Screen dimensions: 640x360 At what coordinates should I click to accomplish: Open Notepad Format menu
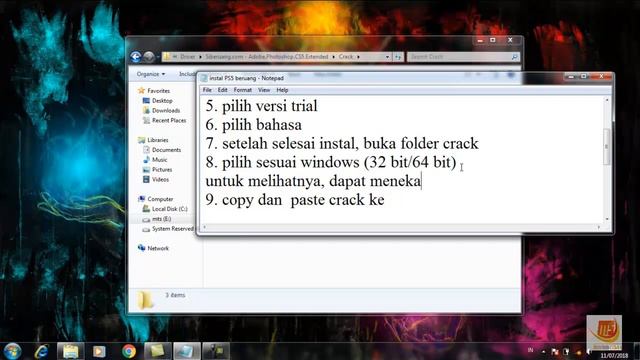(242, 90)
